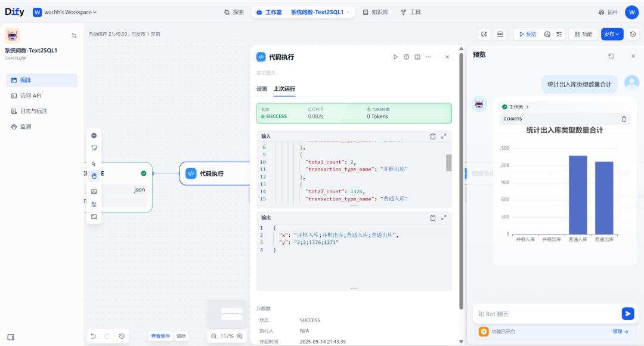Viewport: 644px width, 346px height.
Task: Open 日志与标注 in the left sidebar
Action: click(x=42, y=112)
